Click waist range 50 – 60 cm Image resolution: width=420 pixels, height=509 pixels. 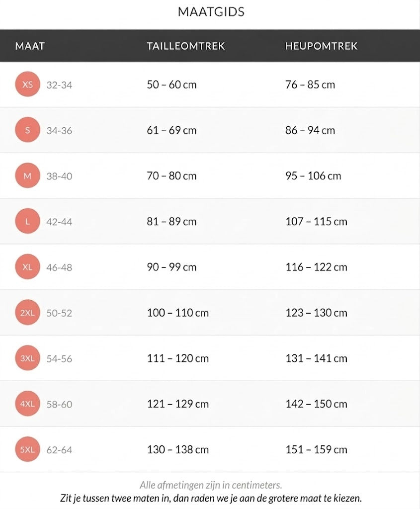[171, 85]
